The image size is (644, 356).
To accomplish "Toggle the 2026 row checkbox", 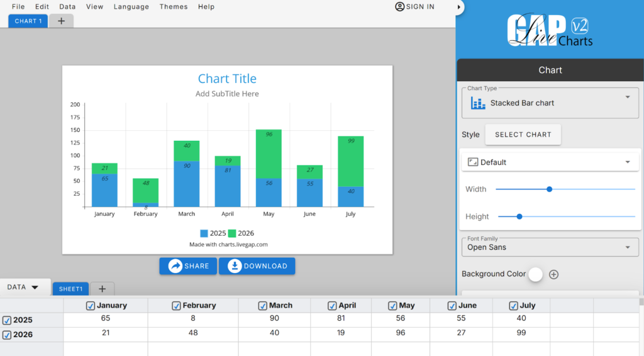I will point(6,335).
